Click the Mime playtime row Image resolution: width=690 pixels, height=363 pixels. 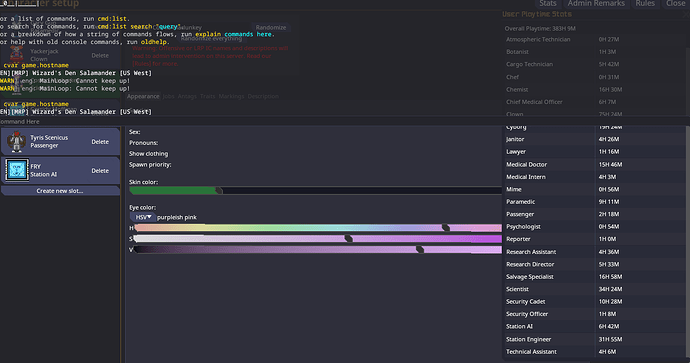(594, 189)
